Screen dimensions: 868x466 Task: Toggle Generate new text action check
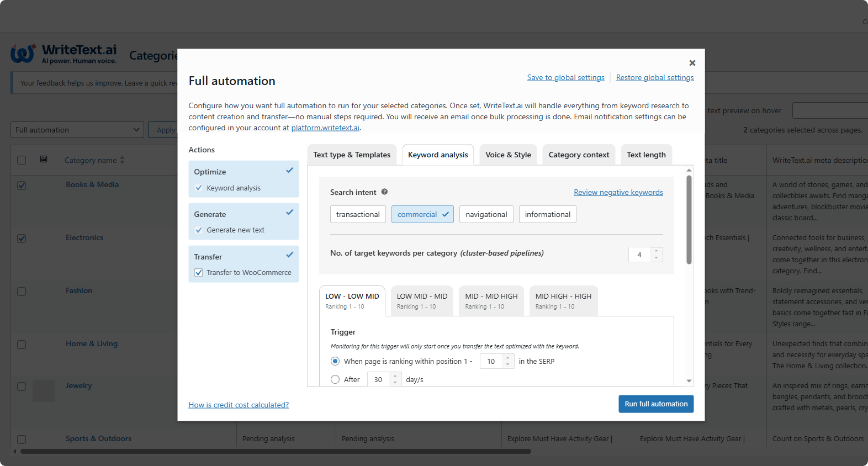tap(199, 230)
